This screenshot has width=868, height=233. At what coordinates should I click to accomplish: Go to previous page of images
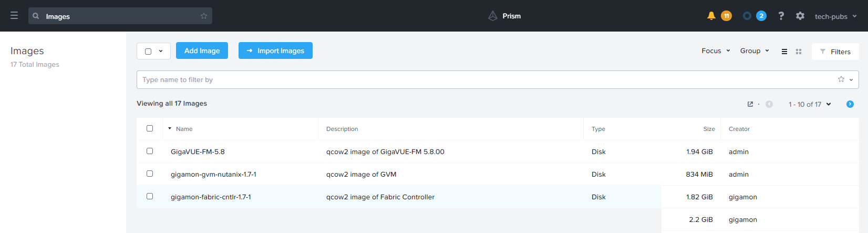(x=769, y=104)
